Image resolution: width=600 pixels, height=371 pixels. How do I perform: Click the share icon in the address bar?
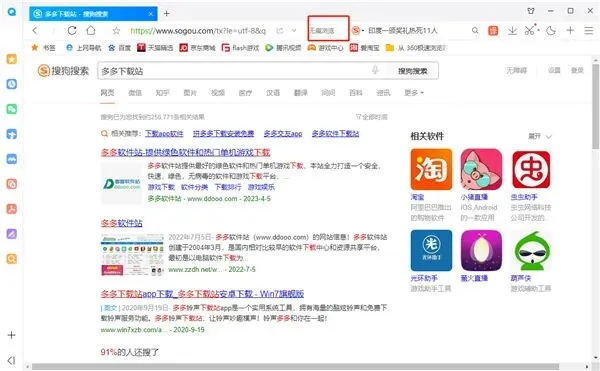pyautogui.click(x=280, y=31)
